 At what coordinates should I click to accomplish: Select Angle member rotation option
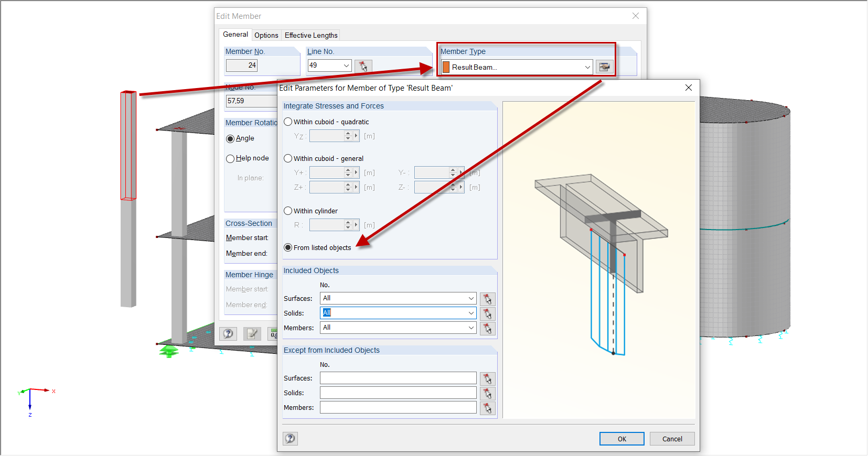click(x=230, y=139)
